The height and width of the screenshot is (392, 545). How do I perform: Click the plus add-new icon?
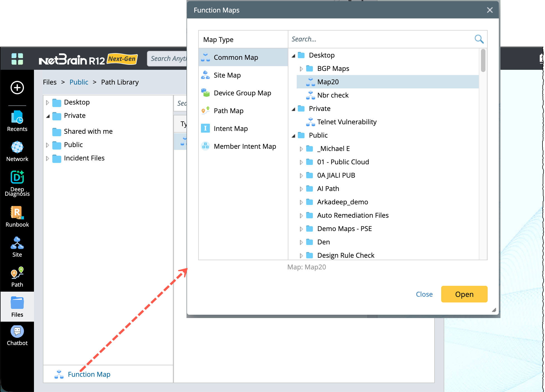pyautogui.click(x=17, y=88)
